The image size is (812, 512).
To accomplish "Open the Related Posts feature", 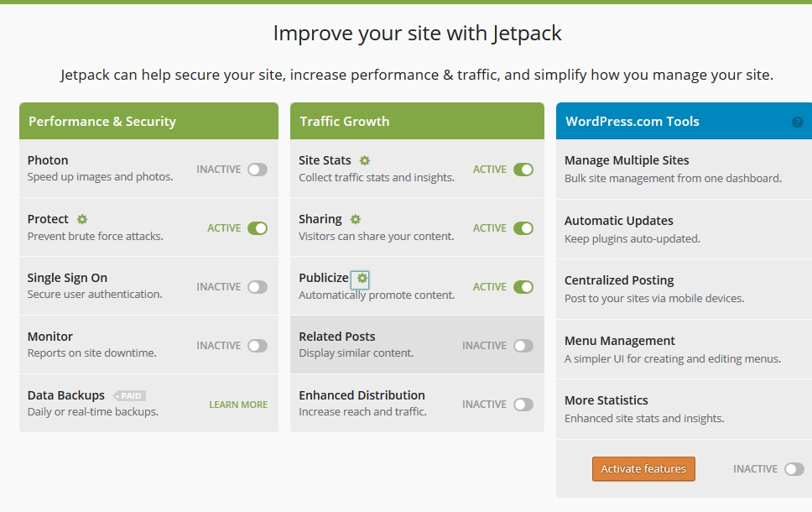I will coord(336,337).
